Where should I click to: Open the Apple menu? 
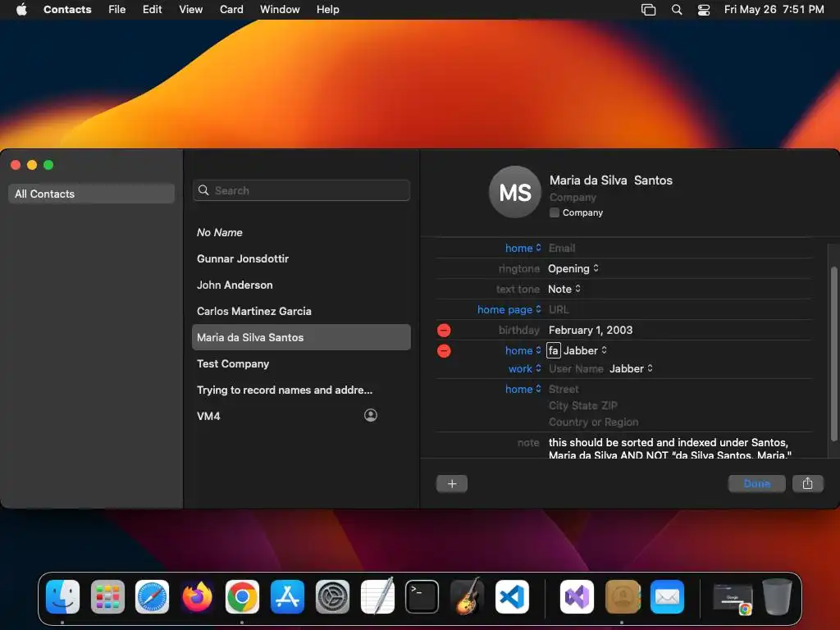pyautogui.click(x=21, y=10)
